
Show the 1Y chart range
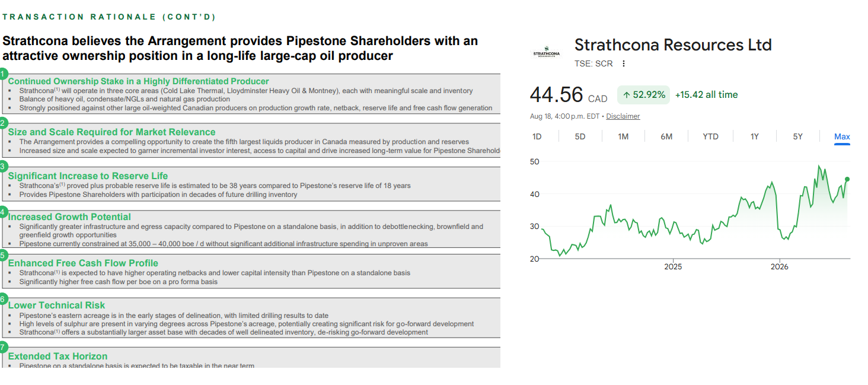[755, 136]
